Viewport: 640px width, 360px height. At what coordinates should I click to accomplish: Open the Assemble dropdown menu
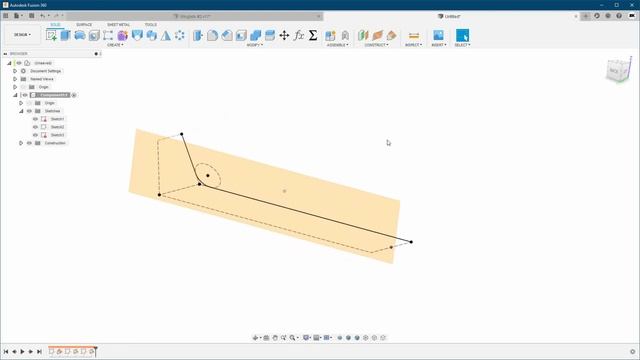[338, 45]
